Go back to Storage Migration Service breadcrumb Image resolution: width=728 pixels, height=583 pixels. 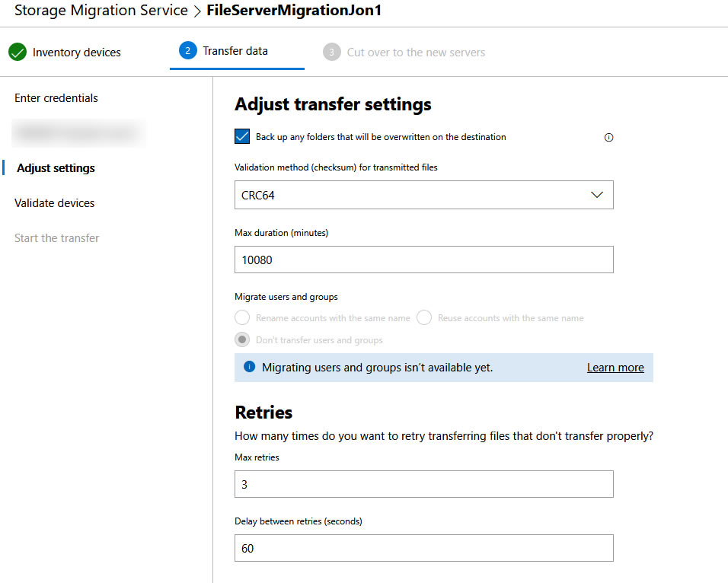point(101,10)
